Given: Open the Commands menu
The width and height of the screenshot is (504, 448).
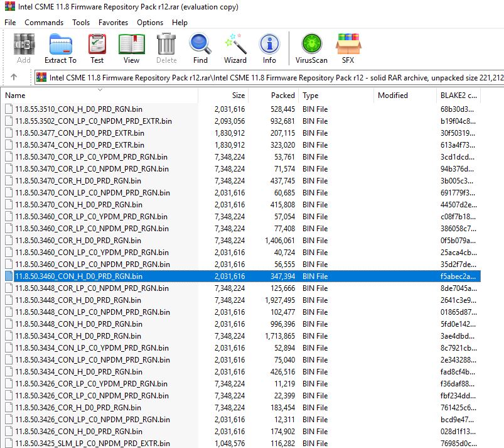Looking at the screenshot, I should (44, 23).
